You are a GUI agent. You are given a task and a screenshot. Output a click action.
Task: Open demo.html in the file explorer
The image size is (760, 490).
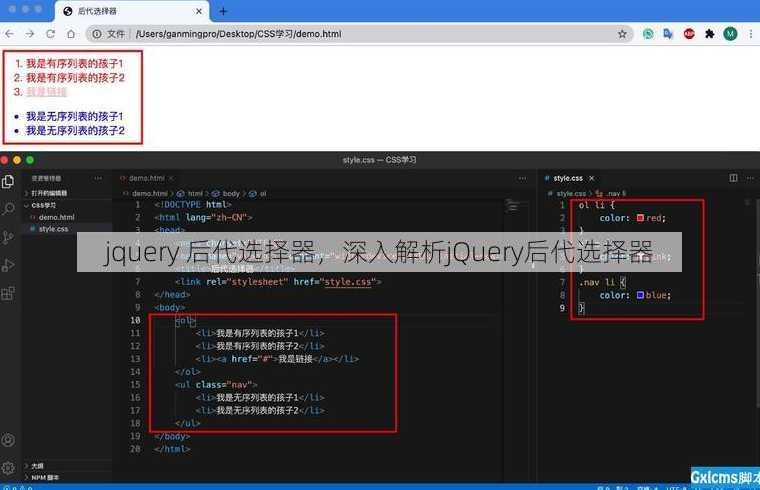click(57, 217)
